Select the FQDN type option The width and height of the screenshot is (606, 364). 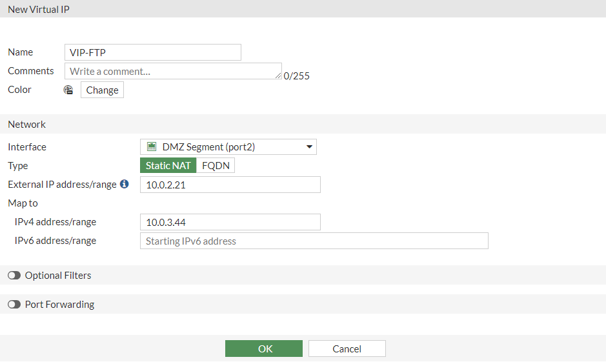(x=216, y=166)
